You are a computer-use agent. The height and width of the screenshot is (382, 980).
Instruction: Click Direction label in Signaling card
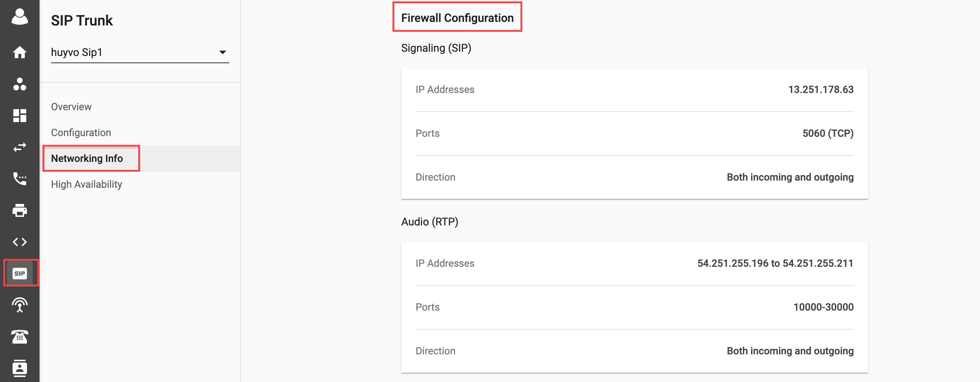pyautogui.click(x=435, y=177)
